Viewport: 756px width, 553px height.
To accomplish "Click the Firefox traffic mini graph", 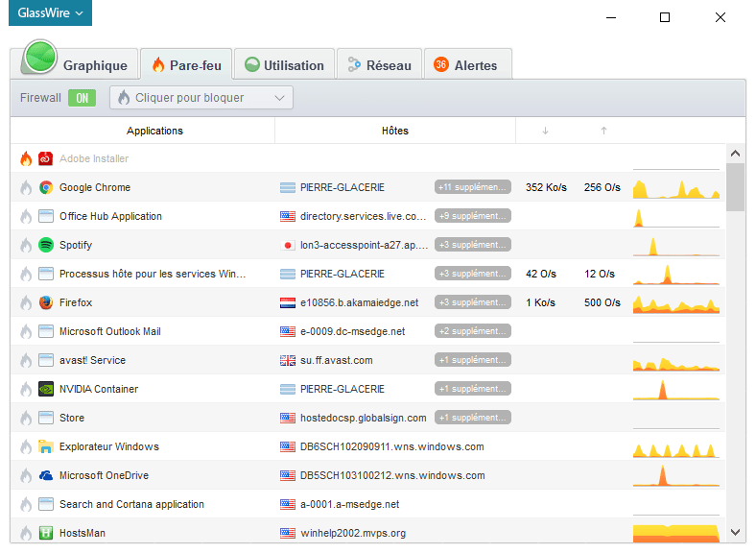I will [676, 304].
